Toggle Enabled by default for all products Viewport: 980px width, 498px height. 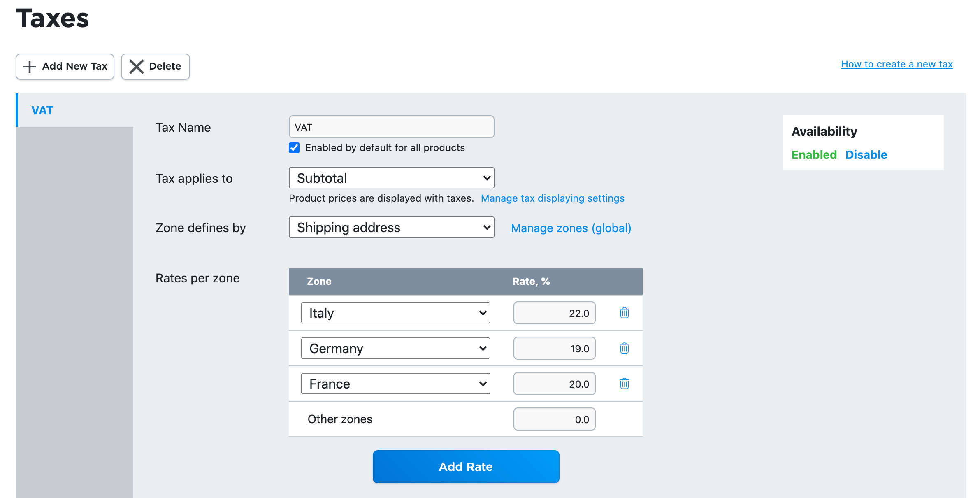point(294,148)
